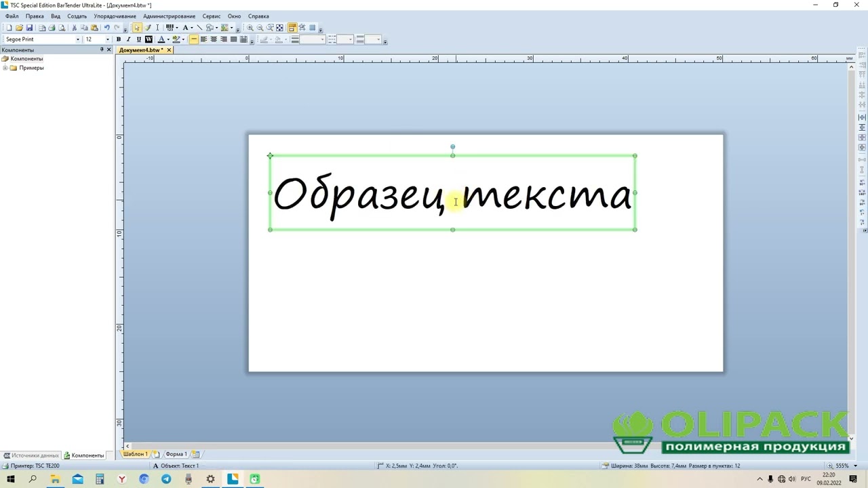Pick the picture insertion tool
Image resolution: width=868 pixels, height=488 pixels.
224,28
